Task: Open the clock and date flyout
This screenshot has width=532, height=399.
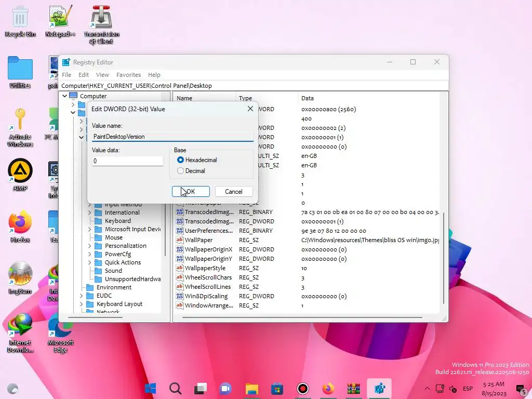Action: (x=494, y=389)
